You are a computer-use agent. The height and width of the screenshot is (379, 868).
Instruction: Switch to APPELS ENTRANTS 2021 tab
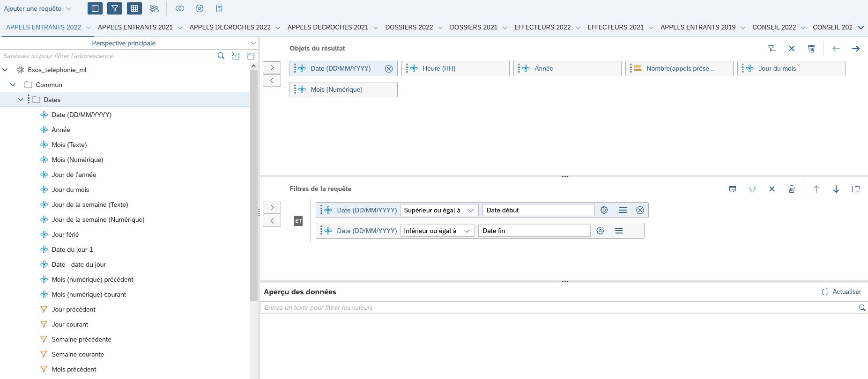click(x=135, y=27)
